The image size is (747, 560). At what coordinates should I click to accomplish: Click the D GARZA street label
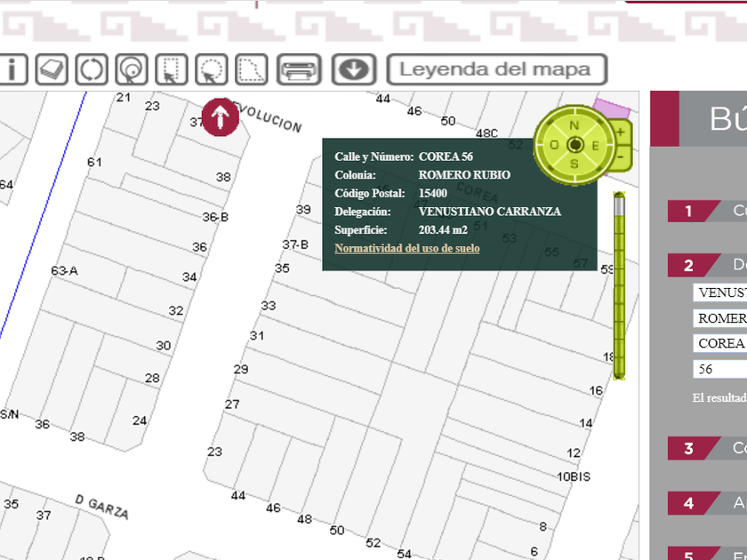tap(102, 507)
